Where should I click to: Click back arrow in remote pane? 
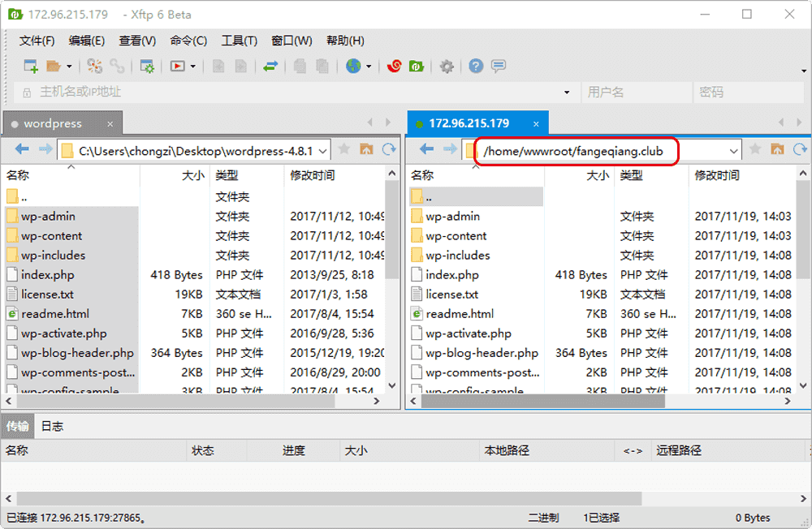click(x=427, y=149)
